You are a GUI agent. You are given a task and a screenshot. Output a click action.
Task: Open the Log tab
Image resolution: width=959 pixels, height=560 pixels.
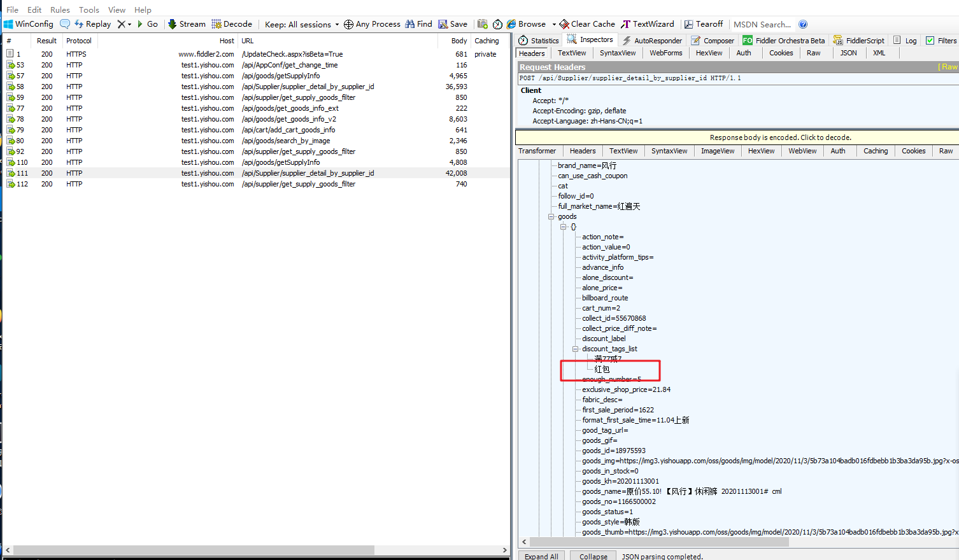pos(905,41)
